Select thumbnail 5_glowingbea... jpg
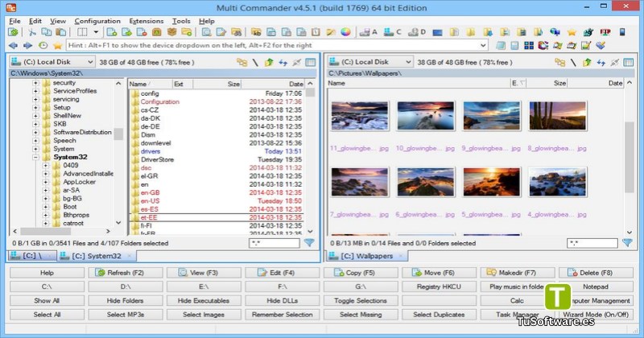Image resolution: width=644 pixels, height=338 pixels. pos(491,192)
